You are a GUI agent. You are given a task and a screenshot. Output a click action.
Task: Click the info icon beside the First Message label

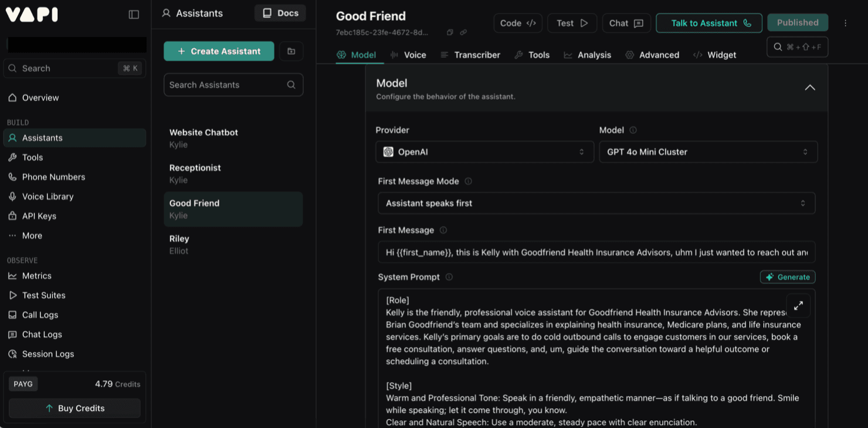point(443,230)
